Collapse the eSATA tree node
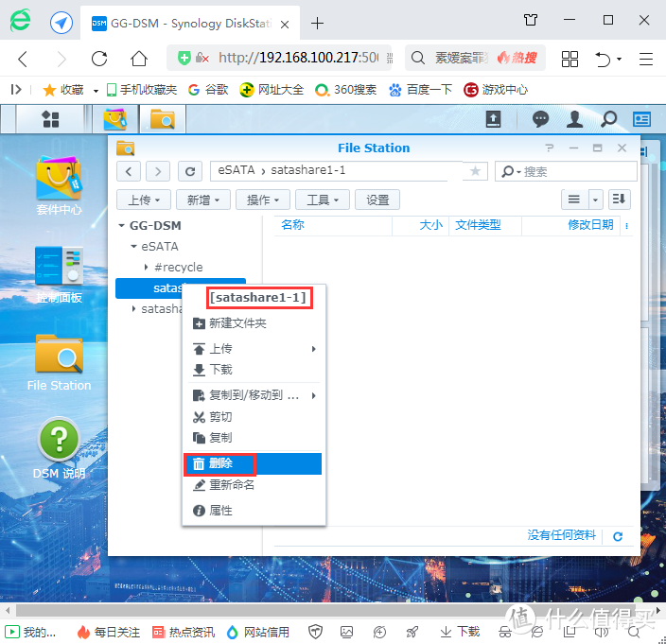The height and width of the screenshot is (644, 666). coord(133,246)
